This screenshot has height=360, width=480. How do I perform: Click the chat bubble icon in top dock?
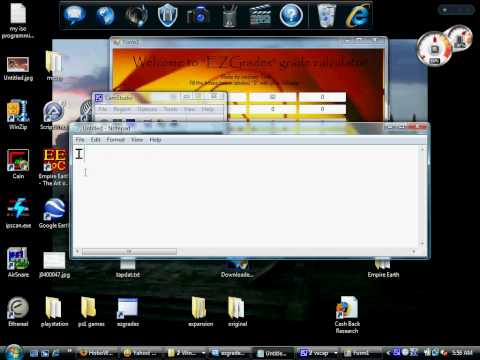[x=74, y=15]
